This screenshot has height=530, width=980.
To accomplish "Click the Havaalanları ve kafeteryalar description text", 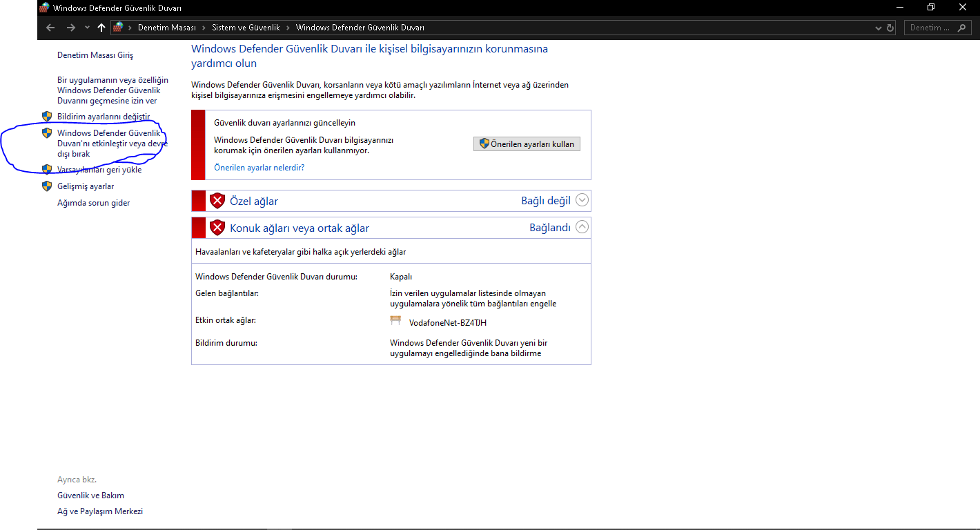I will (x=301, y=252).
